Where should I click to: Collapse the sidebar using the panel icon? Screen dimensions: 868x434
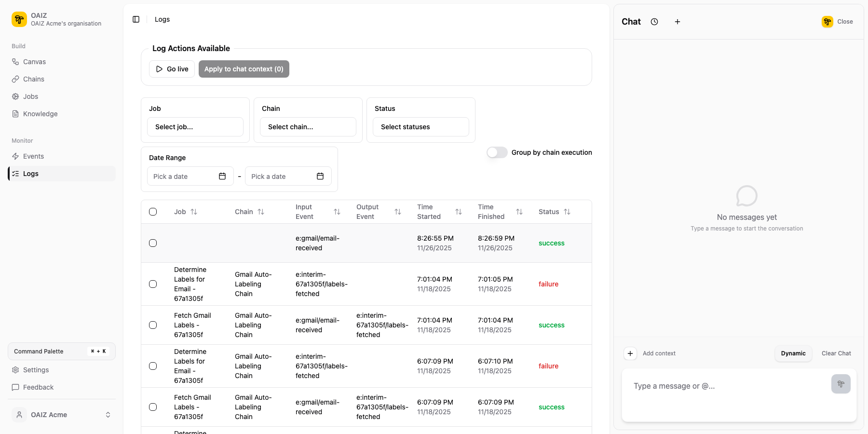click(136, 19)
